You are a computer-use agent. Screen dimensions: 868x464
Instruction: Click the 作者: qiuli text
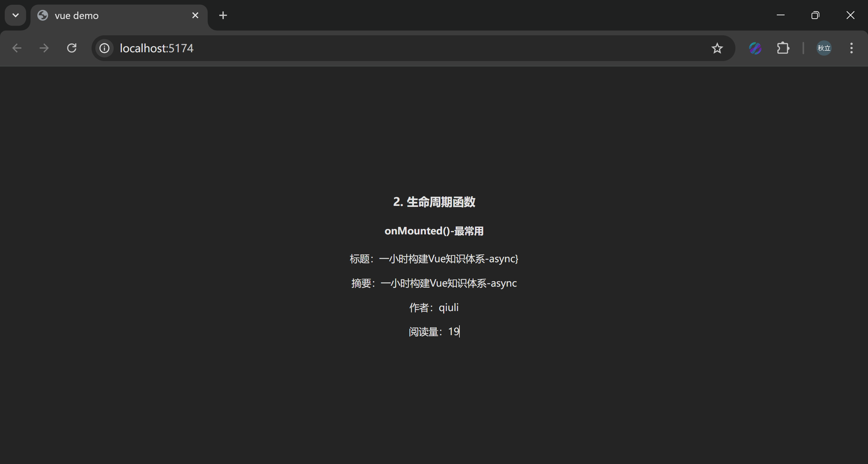[x=434, y=307]
